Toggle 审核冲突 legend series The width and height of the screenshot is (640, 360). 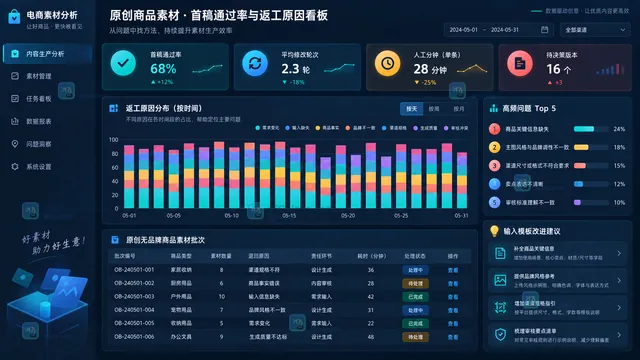point(456,128)
